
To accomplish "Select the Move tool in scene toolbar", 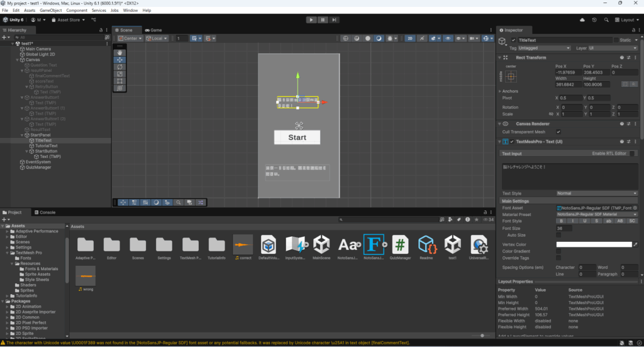I will pyautogui.click(x=120, y=60).
